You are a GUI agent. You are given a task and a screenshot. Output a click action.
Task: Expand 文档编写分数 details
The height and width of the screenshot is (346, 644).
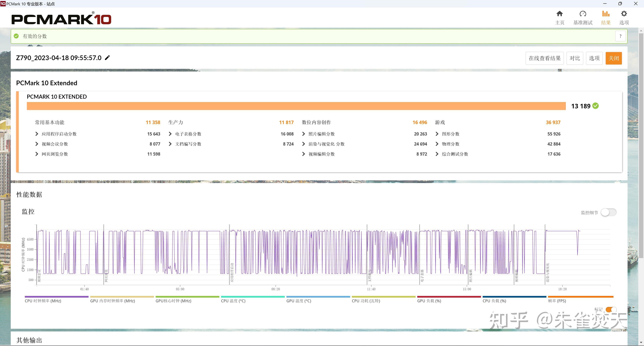tap(170, 144)
